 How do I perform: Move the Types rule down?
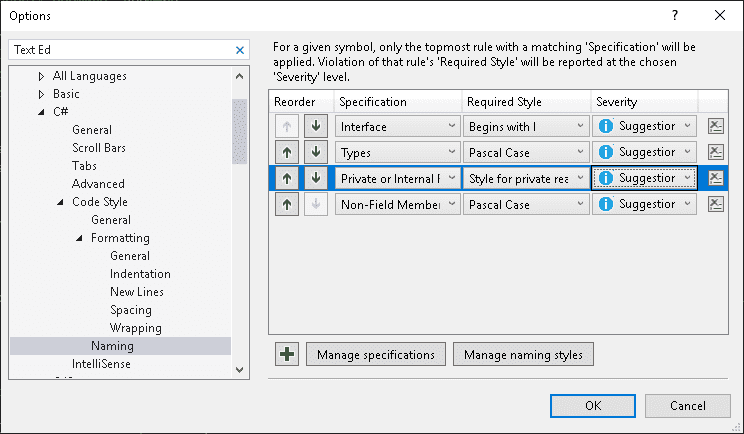tap(316, 152)
